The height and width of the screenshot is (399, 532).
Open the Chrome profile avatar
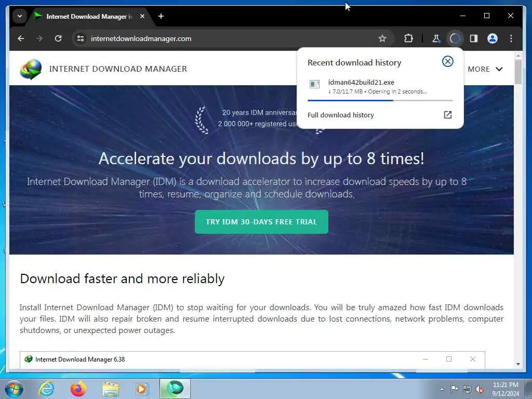tap(493, 38)
